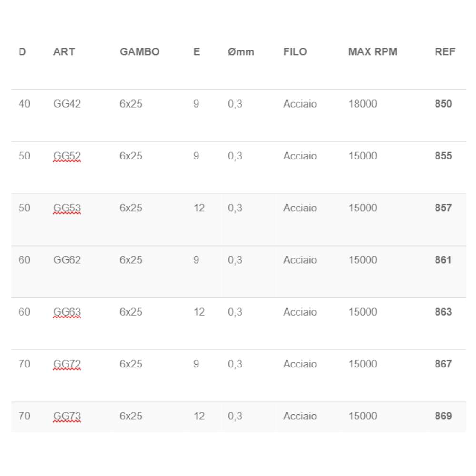Click the FILO column header
476x476 pixels.
[295, 52]
